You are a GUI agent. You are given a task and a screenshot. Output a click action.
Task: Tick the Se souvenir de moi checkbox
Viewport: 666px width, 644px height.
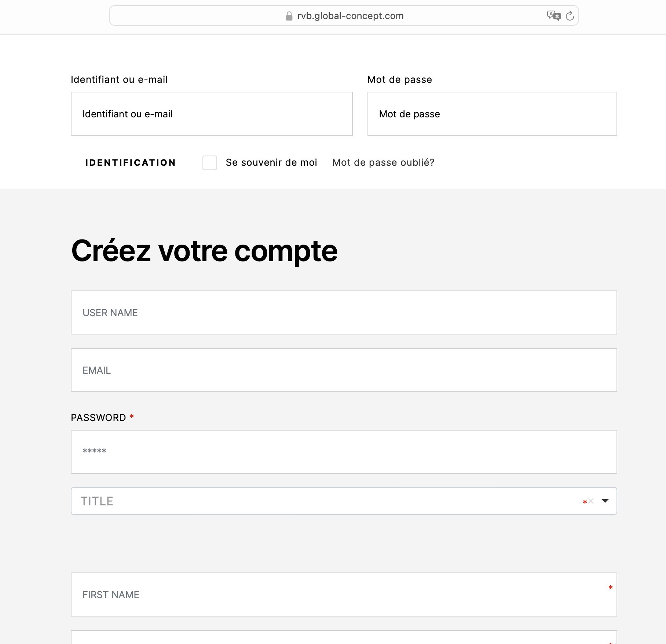point(210,162)
